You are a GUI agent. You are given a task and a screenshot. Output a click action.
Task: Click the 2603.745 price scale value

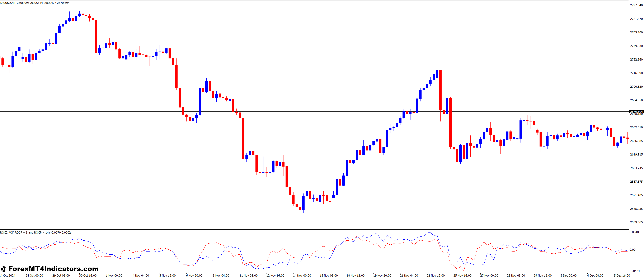636,168
